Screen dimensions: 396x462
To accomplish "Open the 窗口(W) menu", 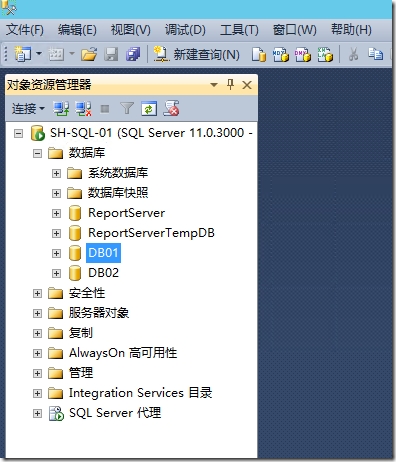I will [294, 30].
